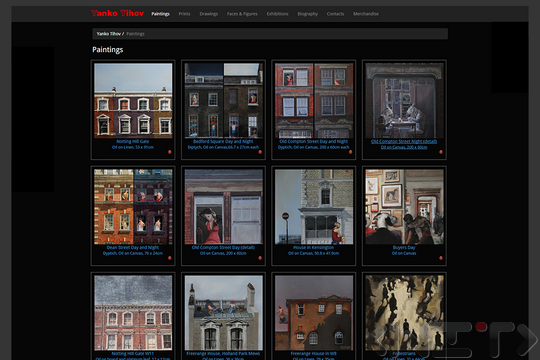The height and width of the screenshot is (360, 540).
Task: Open the Contacts page
Action: 335,14
